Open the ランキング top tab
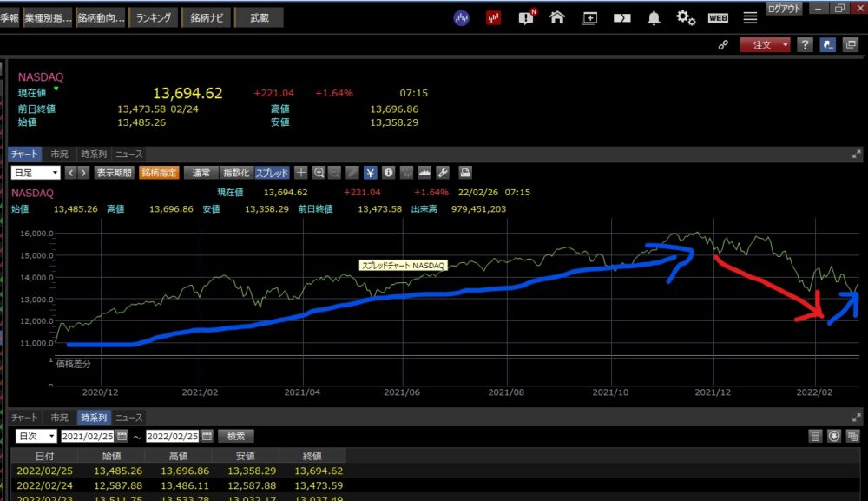 154,17
